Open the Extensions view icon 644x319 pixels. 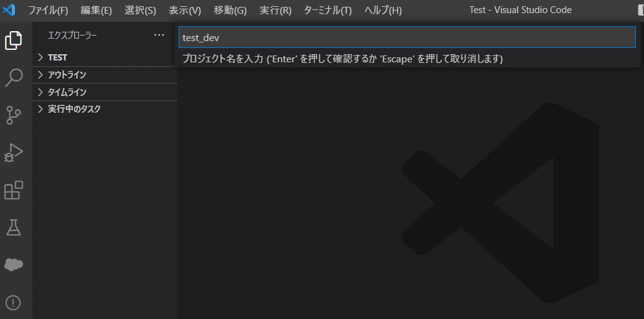coord(14,190)
